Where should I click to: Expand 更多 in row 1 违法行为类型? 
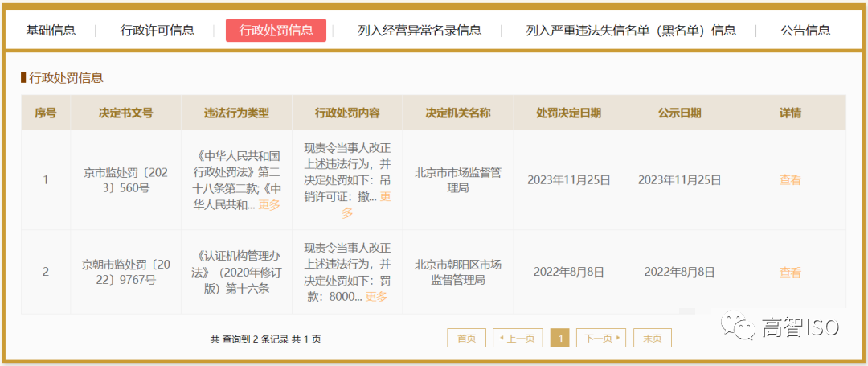coord(269,204)
